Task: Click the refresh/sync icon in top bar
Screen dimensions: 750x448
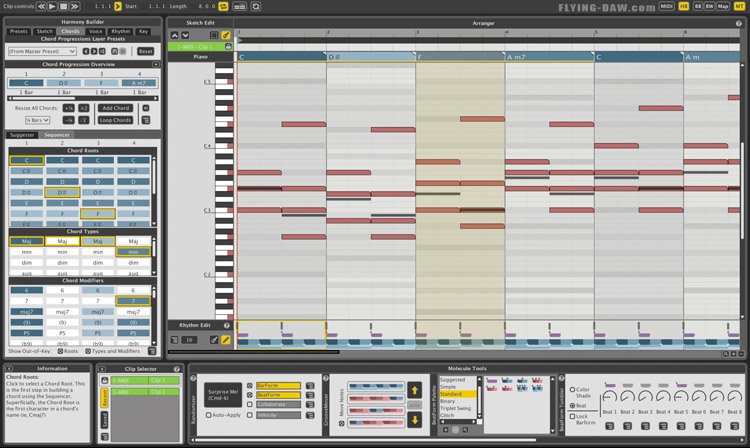Action: pos(256,6)
